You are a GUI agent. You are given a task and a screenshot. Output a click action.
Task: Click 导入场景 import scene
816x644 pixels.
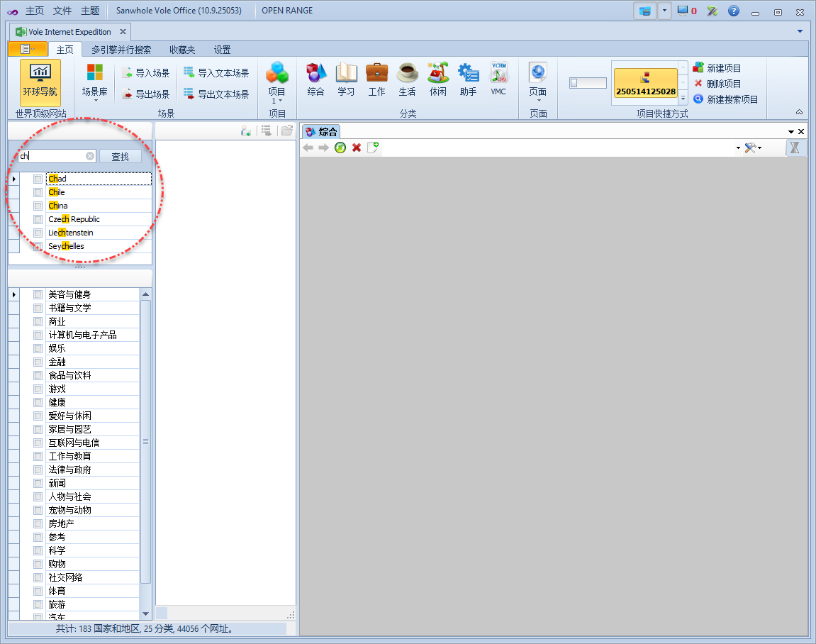[146, 73]
